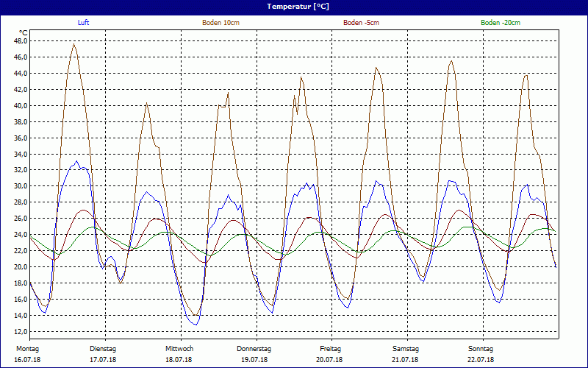The height and width of the screenshot is (368, 588).
Task: Click the '16.07.18' date label
Action: [27, 360]
